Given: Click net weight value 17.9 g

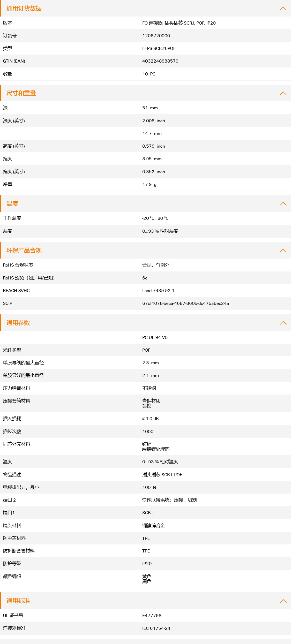Looking at the screenshot, I should pos(150,184).
